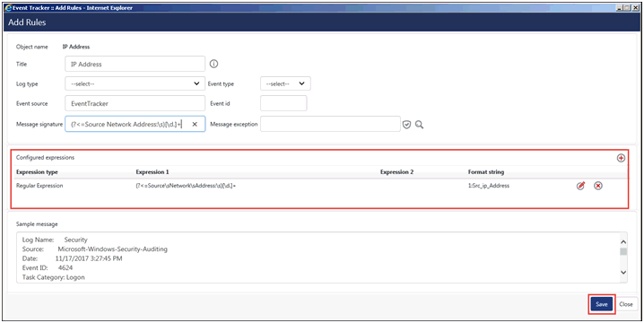
Task: Click the 1:Src_ip_Address format string cell
Action: tap(488, 186)
